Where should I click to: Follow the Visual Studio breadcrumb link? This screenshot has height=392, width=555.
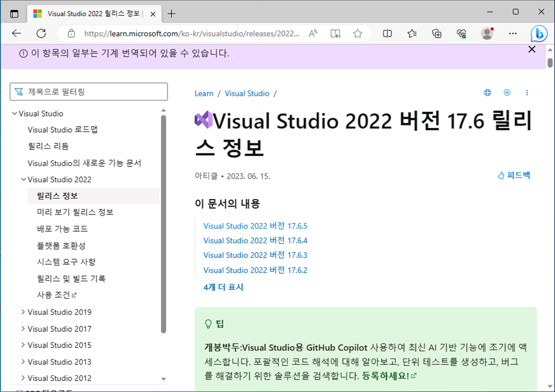pyautogui.click(x=247, y=93)
